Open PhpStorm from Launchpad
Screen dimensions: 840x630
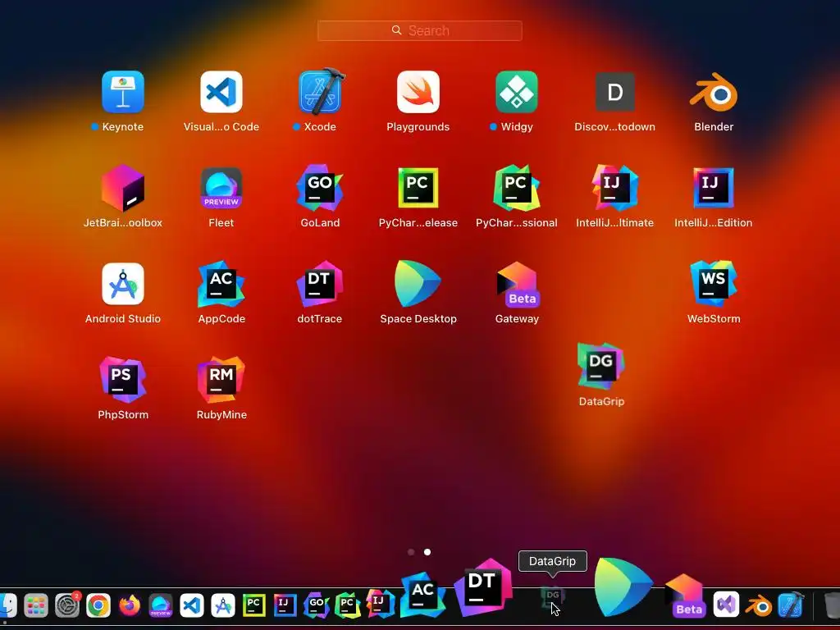tap(123, 380)
